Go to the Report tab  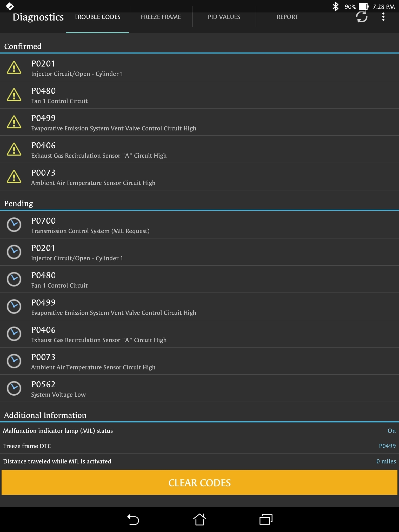pyautogui.click(x=287, y=17)
